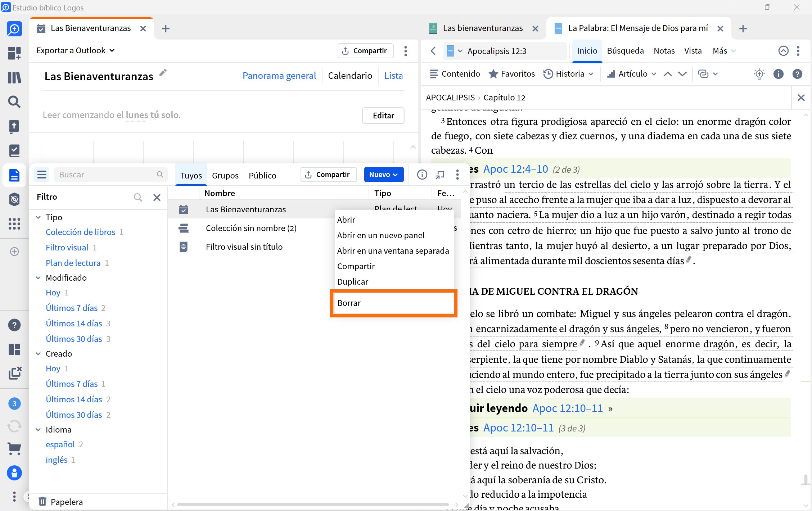Filter by Plan de lectura type
812x511 pixels.
[73, 263]
